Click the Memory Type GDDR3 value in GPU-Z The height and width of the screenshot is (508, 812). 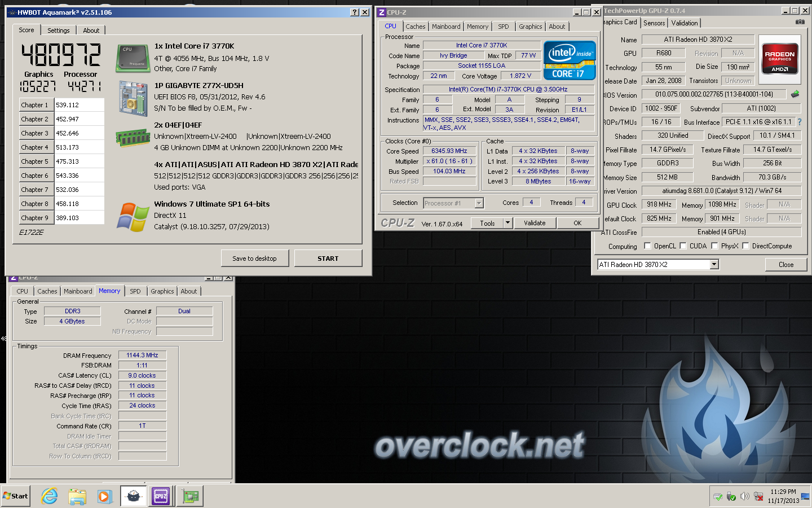(x=668, y=163)
